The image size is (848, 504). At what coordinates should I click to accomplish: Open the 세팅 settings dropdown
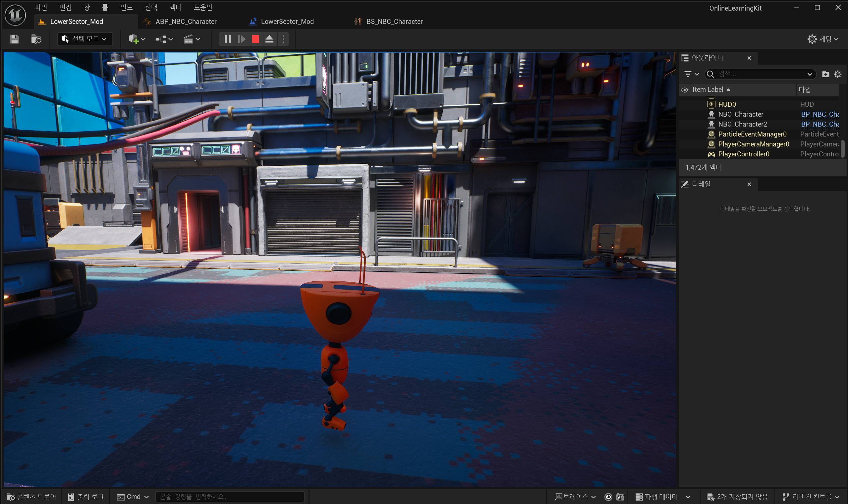pos(822,39)
